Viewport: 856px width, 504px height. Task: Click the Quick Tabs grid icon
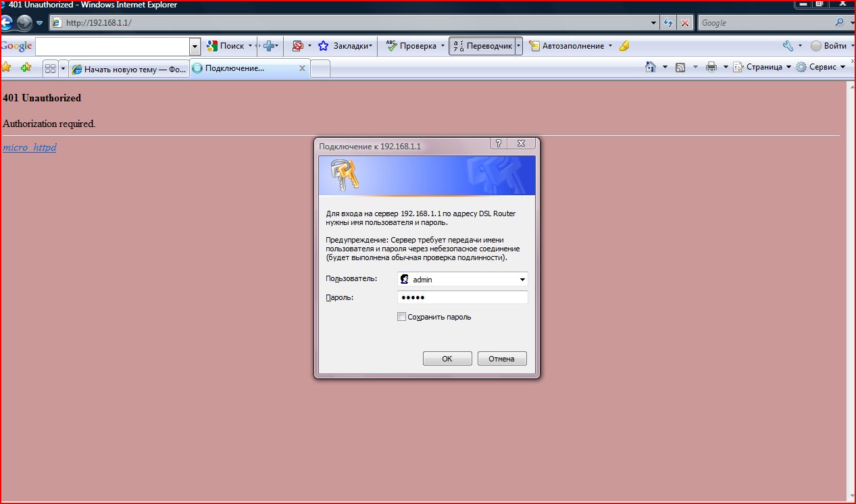click(50, 68)
